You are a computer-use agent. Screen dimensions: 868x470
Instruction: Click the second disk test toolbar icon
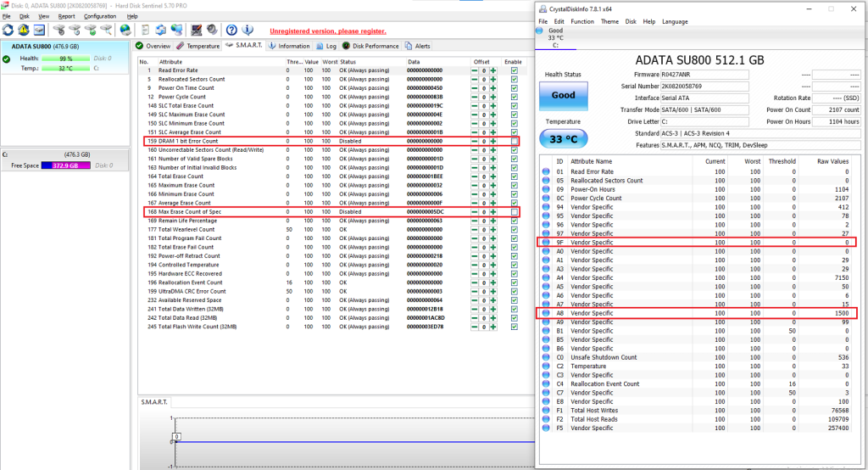(75, 30)
